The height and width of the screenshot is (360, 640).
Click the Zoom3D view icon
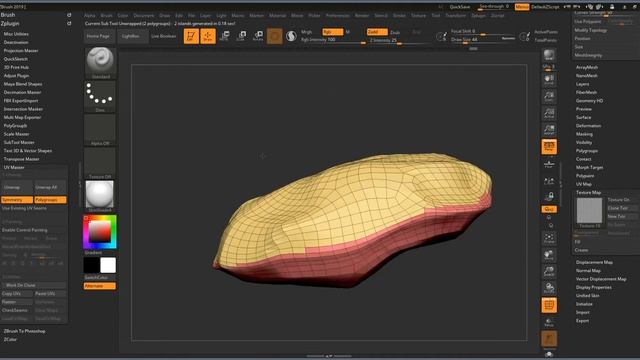pyautogui.click(x=549, y=272)
